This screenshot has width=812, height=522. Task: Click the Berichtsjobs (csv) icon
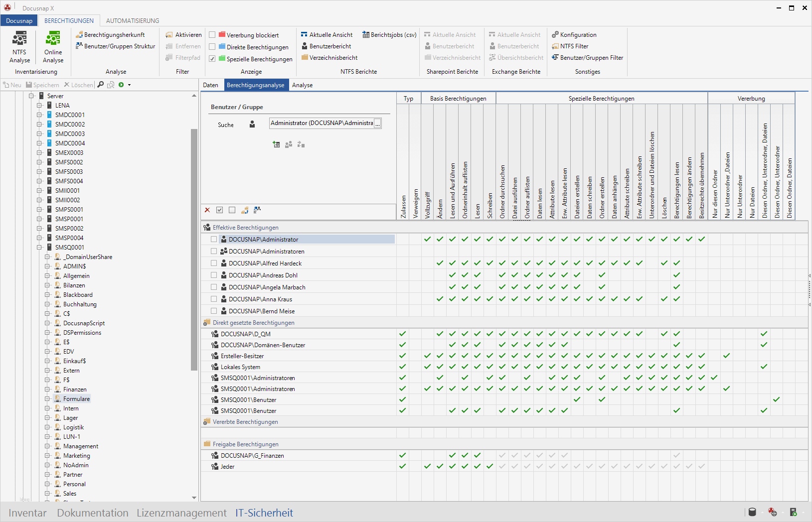[x=366, y=35]
